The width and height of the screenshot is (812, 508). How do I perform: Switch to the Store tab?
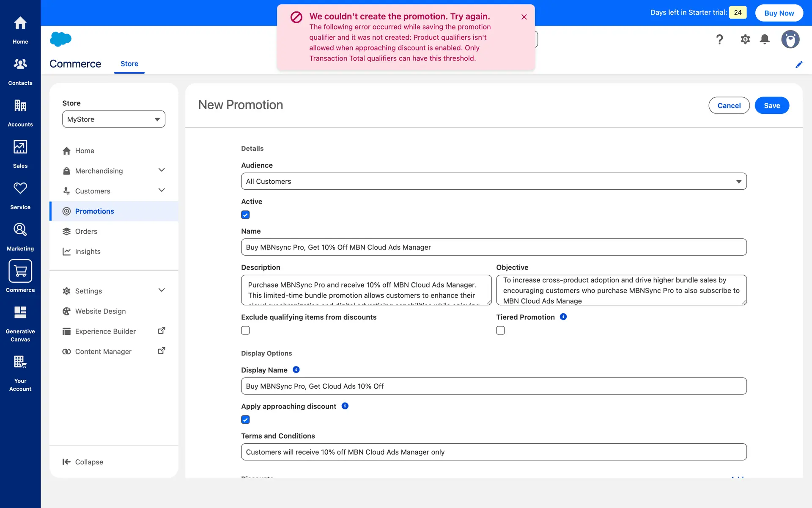tap(129, 64)
